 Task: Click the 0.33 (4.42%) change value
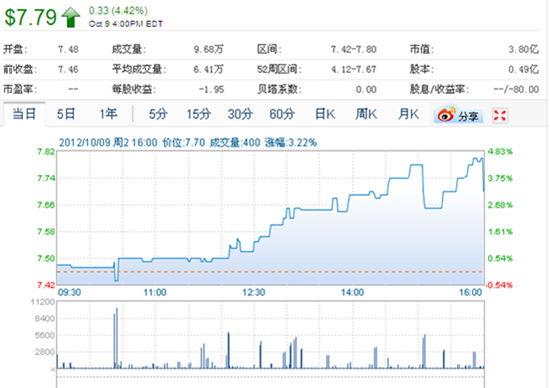pyautogui.click(x=118, y=11)
